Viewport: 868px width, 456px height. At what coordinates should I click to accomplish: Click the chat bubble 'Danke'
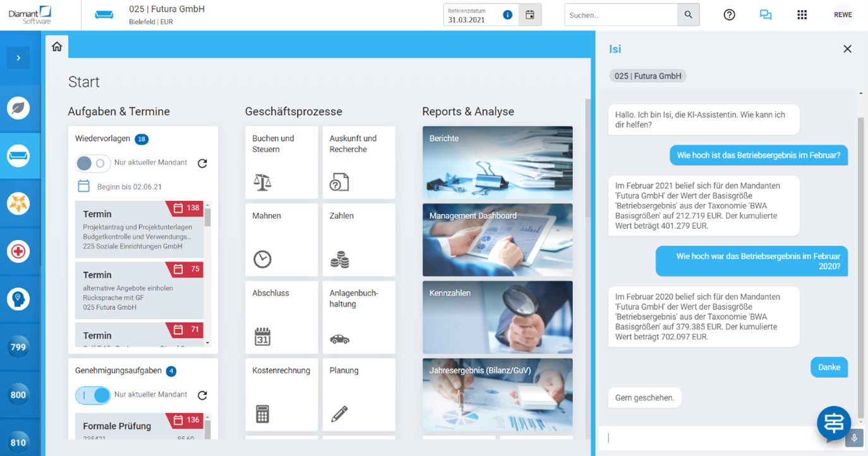829,367
